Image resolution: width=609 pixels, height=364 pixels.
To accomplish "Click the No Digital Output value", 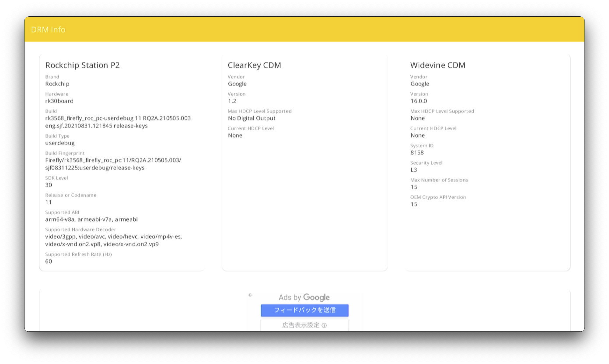I will click(252, 118).
